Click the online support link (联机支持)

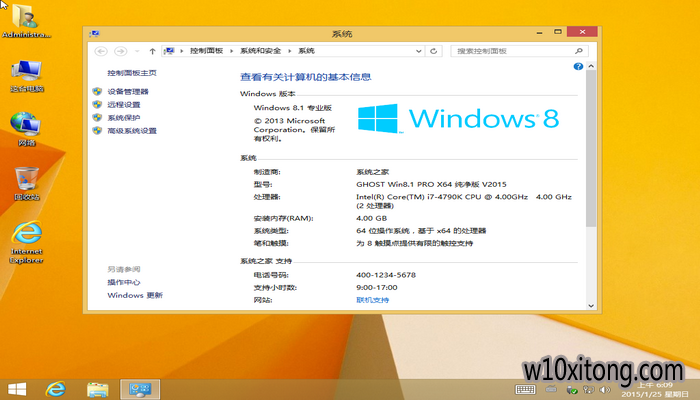point(372,300)
